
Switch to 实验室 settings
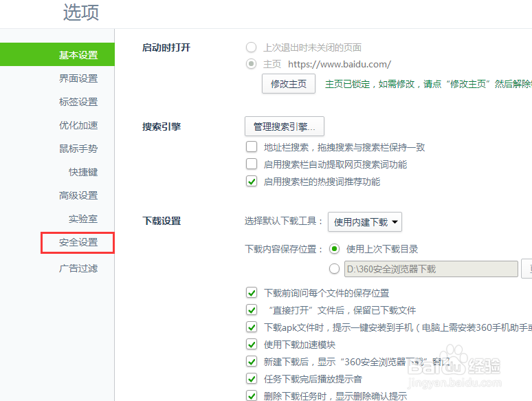(x=83, y=219)
